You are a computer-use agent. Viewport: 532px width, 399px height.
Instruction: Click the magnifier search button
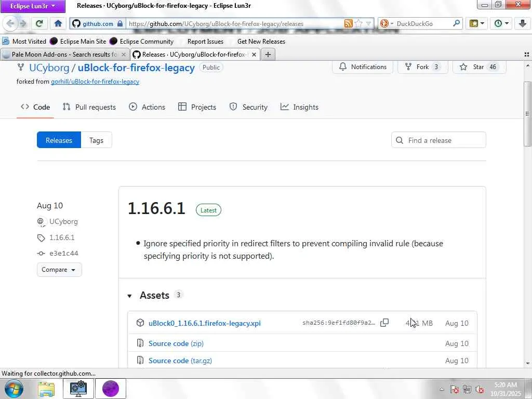click(456, 23)
